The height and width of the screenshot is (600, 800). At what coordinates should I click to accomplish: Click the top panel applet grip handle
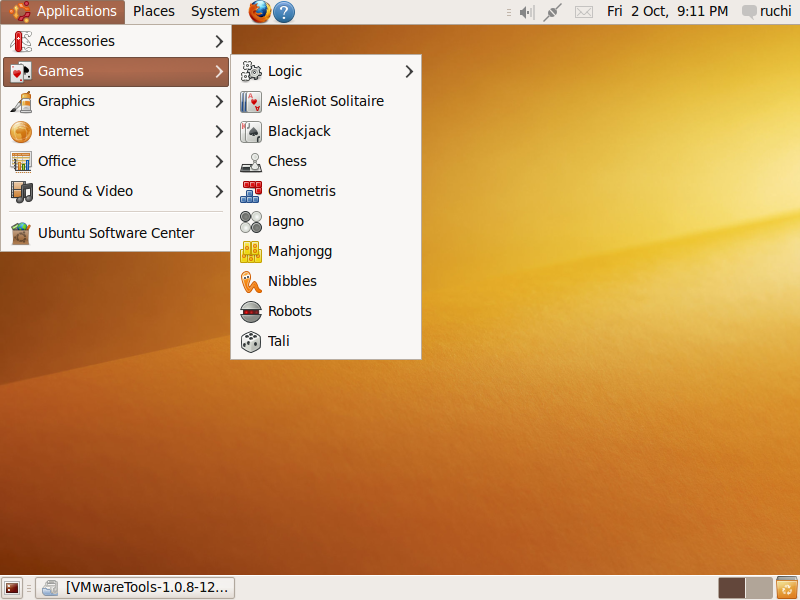(x=509, y=12)
